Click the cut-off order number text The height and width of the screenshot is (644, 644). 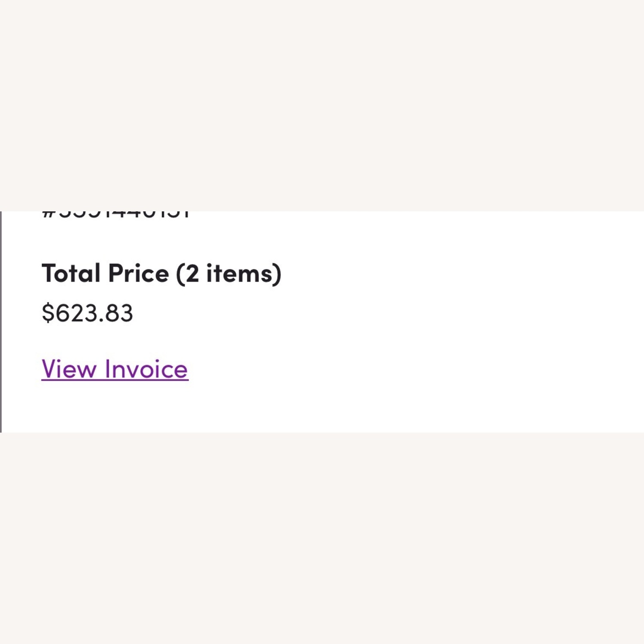pyautogui.click(x=116, y=215)
